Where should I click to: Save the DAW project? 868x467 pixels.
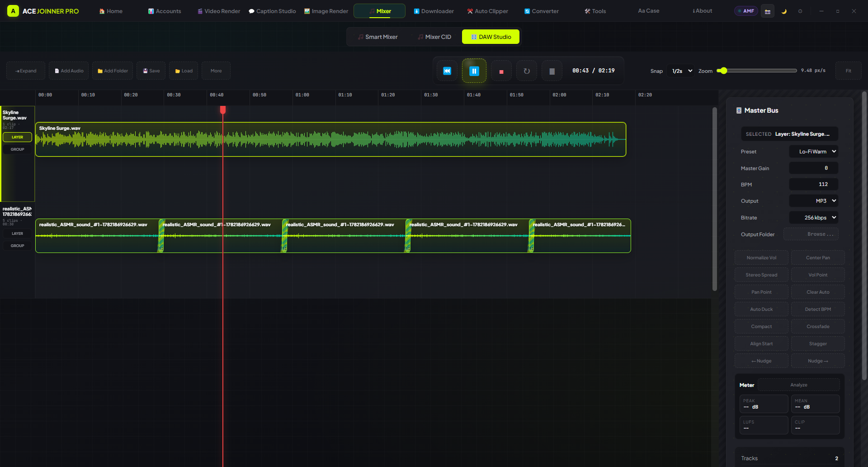[151, 71]
